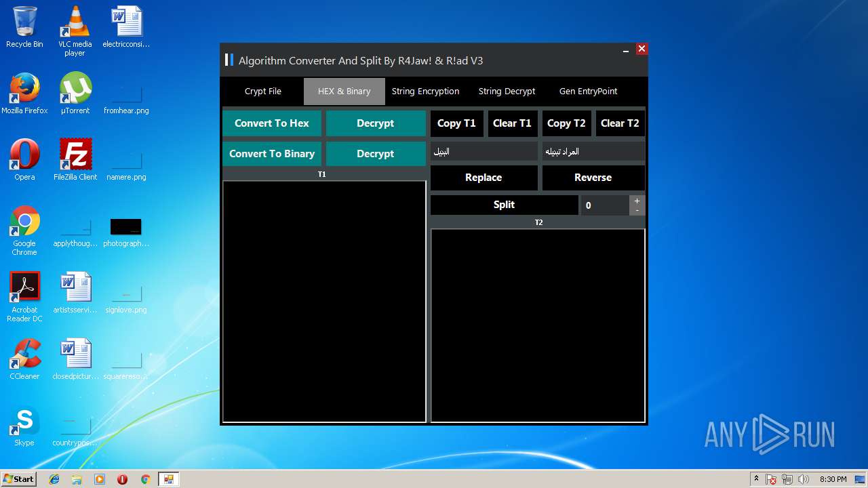The height and width of the screenshot is (488, 868).
Task: Switch to the Crypt File tab
Action: coord(263,91)
